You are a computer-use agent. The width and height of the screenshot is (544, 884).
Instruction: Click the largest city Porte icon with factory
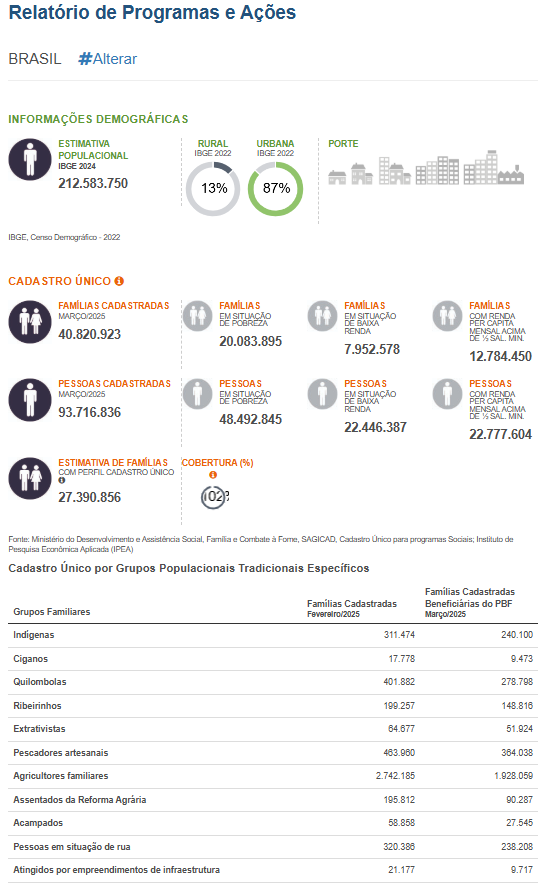(494, 167)
